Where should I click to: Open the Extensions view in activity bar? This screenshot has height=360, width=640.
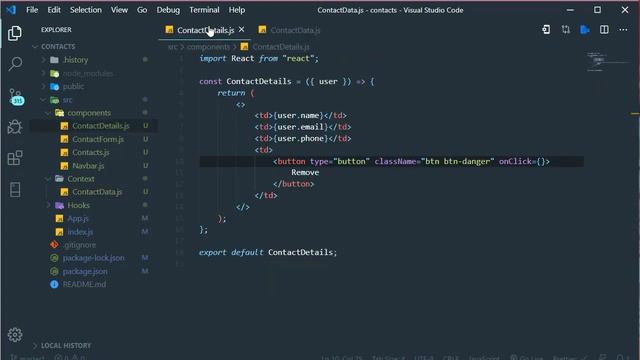(15, 158)
